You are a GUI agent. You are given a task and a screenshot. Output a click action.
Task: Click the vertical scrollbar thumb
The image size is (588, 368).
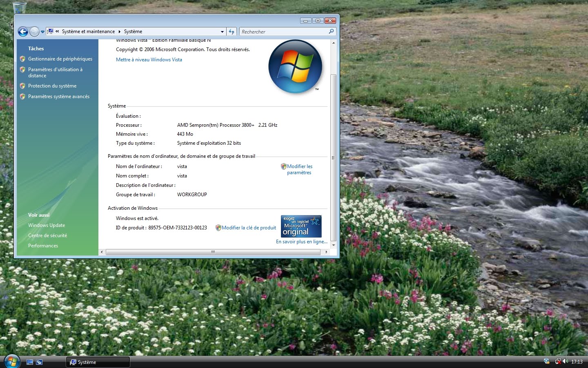[x=333, y=158]
